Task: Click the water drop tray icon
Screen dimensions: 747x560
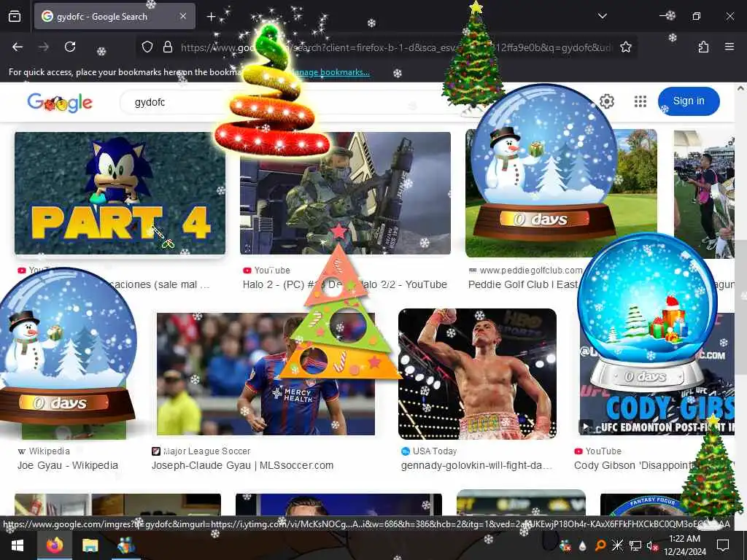Action: (x=583, y=545)
